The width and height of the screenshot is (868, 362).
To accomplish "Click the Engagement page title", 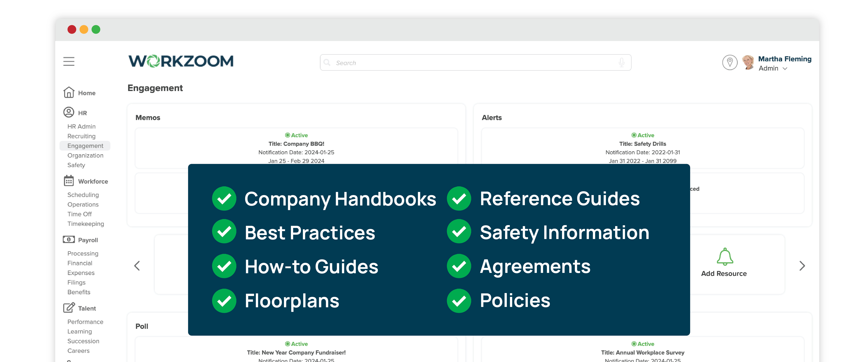I will [155, 88].
